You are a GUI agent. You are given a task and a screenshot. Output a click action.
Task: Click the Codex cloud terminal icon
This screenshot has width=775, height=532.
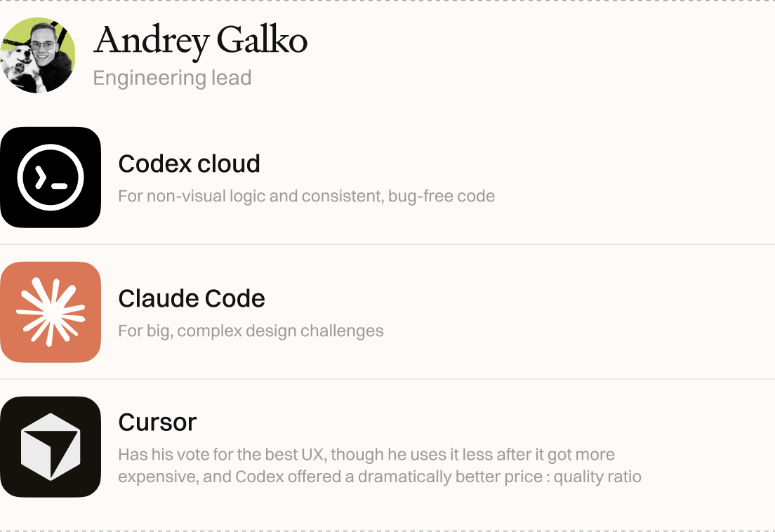(51, 178)
